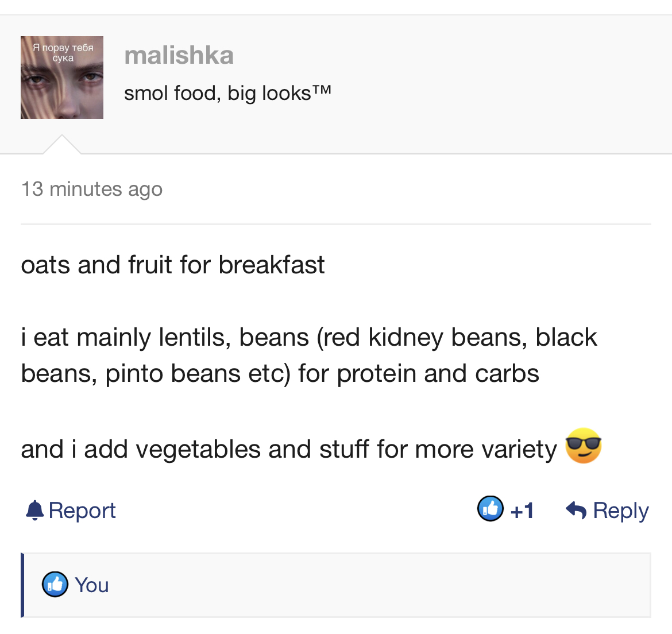
Task: Visit the malishka profile username link
Action: pyautogui.click(x=179, y=55)
